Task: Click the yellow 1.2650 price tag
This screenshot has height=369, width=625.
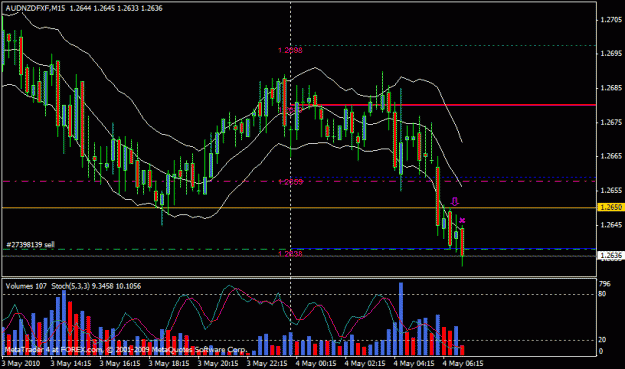Action: [610, 208]
